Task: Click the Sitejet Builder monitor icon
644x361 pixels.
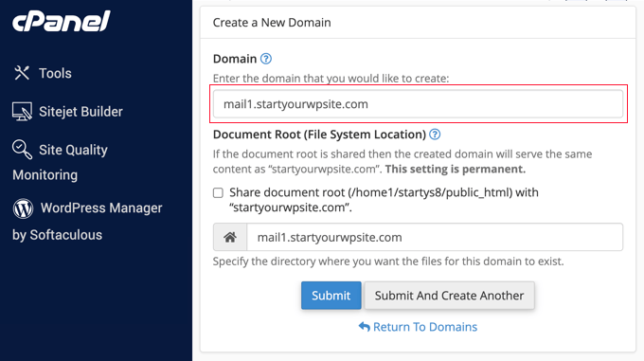Action: point(22,112)
